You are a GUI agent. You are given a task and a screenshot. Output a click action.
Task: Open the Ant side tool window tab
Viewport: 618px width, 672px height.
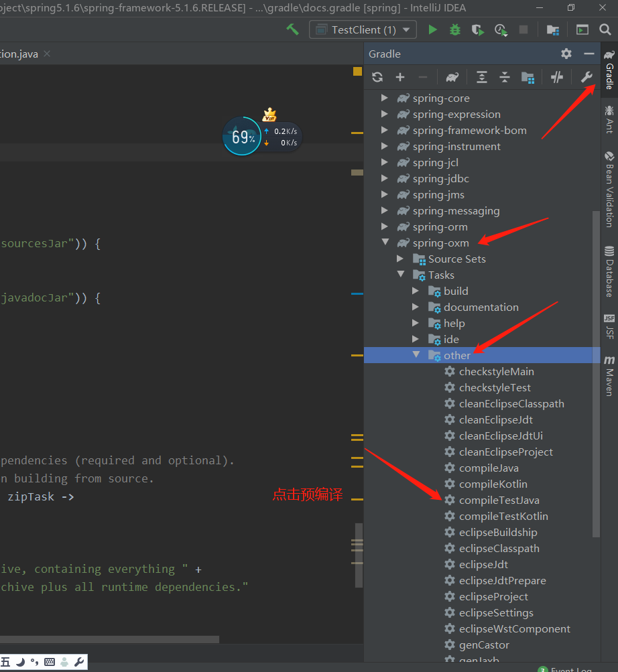click(x=609, y=119)
